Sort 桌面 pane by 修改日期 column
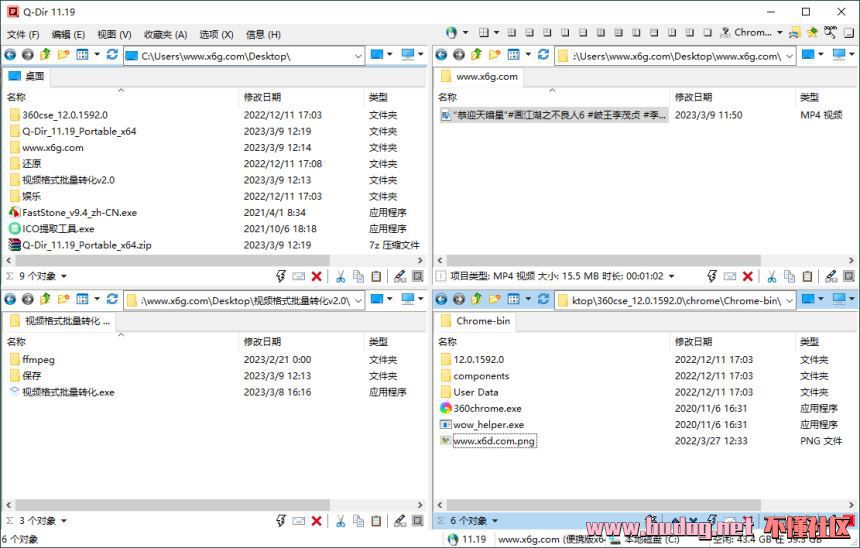860x548 pixels. (262, 97)
